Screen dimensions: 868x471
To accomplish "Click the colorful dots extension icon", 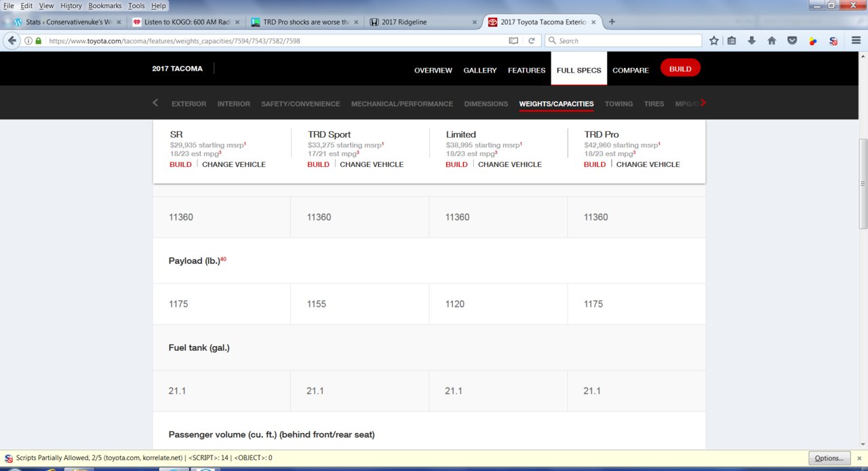I will pos(813,41).
